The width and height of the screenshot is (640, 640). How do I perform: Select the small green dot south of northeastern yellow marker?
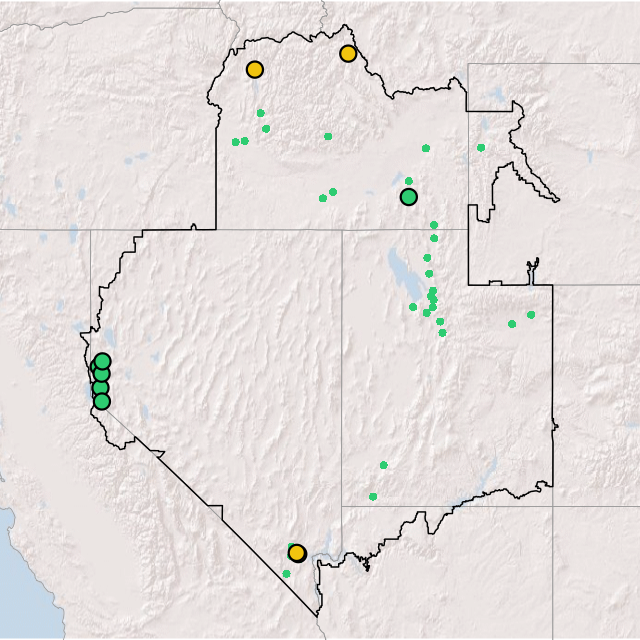click(328, 136)
